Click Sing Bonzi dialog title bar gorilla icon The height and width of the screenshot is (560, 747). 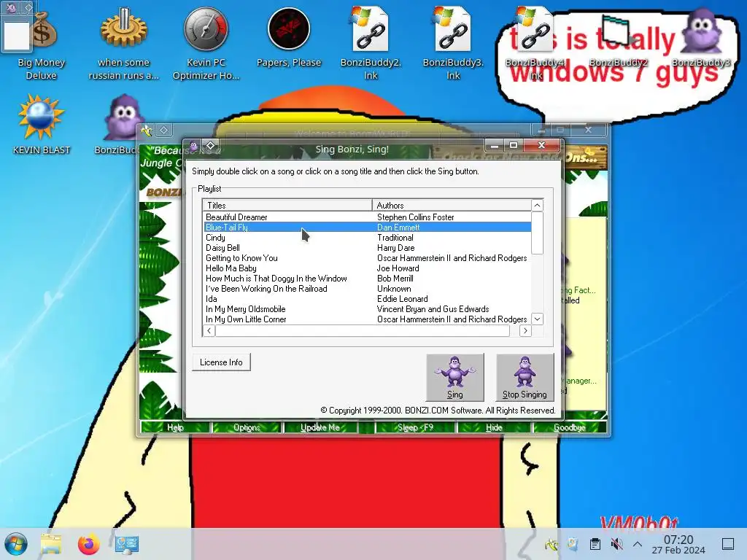coord(193,145)
